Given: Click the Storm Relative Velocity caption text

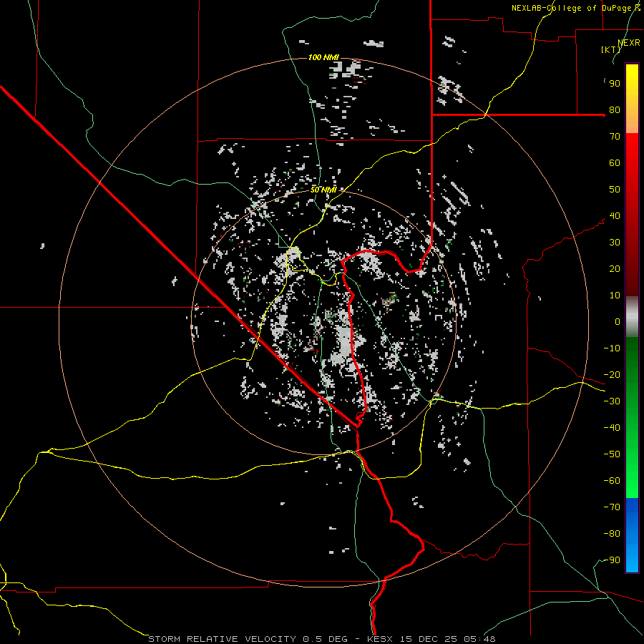Looking at the screenshot, I should (x=223, y=639).
